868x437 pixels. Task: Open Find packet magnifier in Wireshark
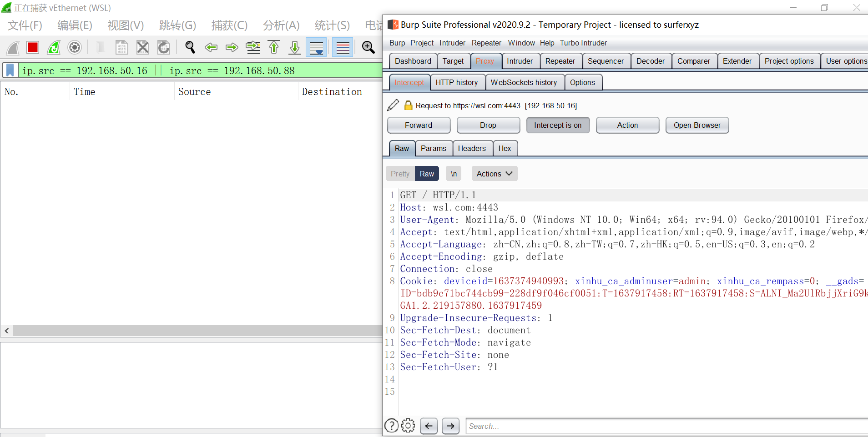tap(190, 47)
